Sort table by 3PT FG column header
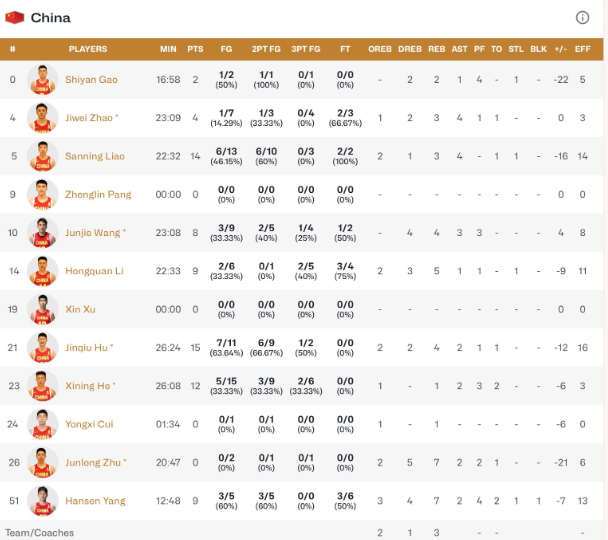 pyautogui.click(x=306, y=49)
